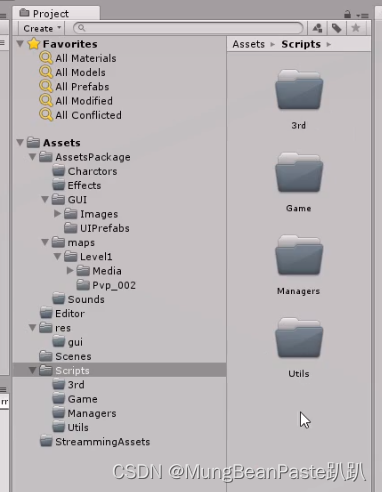The image size is (382, 492).
Task: Click the search by type icon
Action: click(x=317, y=28)
